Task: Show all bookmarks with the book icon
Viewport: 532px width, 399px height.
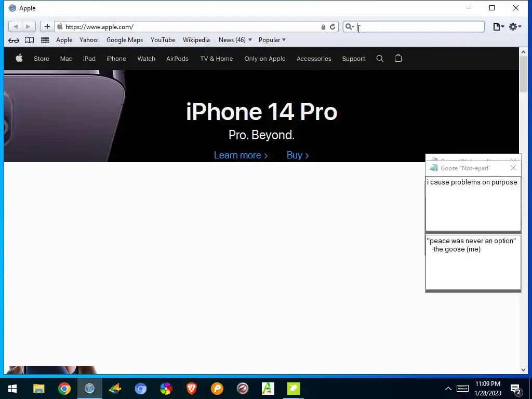Action: (30, 40)
